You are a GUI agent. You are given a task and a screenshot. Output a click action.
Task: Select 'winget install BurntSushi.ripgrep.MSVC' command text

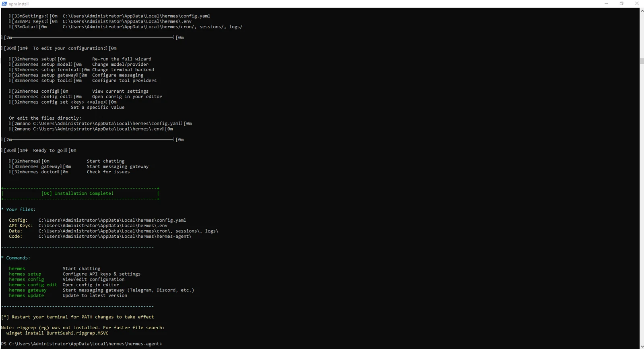[x=57, y=333]
